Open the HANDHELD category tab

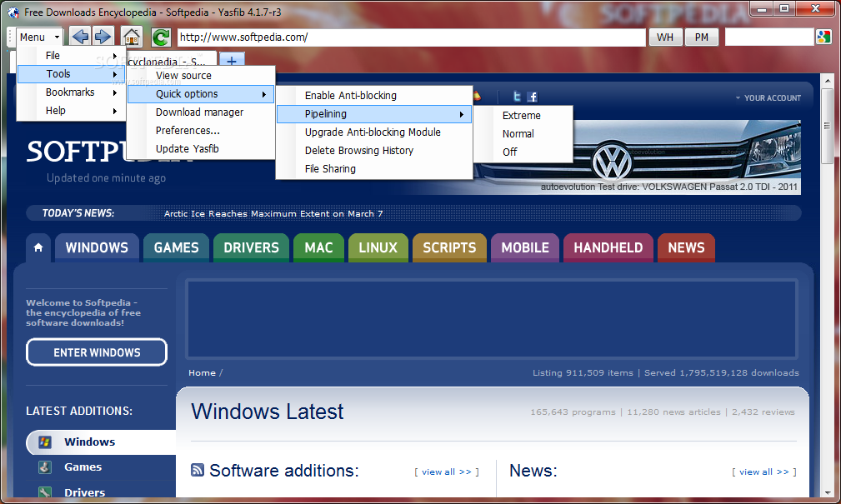click(x=608, y=247)
